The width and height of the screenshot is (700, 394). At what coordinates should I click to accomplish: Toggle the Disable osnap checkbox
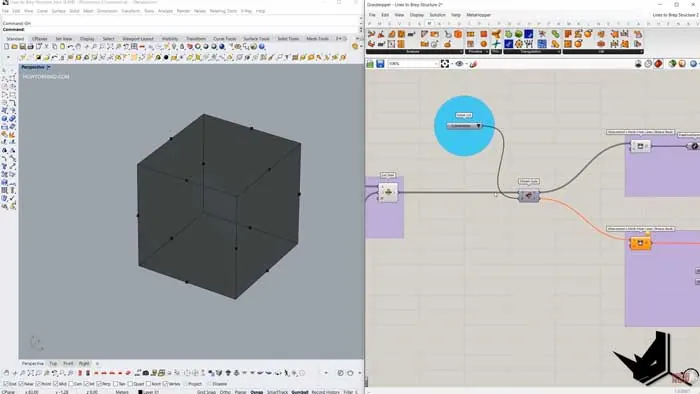coord(209,384)
